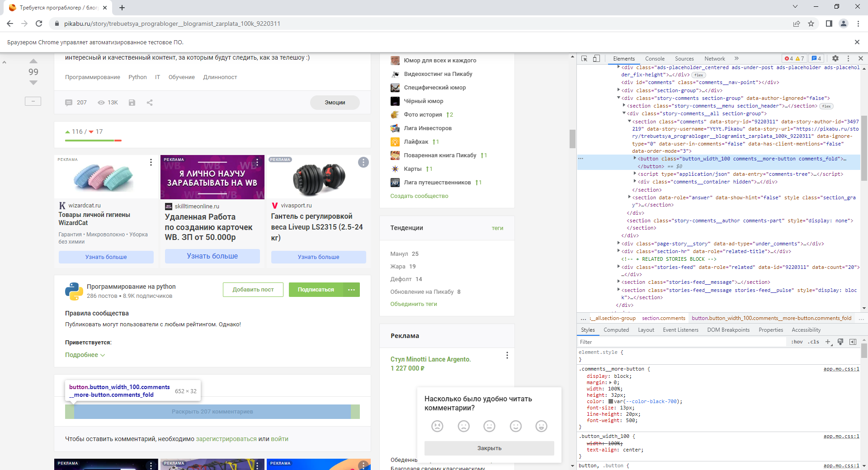Open the vivasport.ru ad options menu

363,162
